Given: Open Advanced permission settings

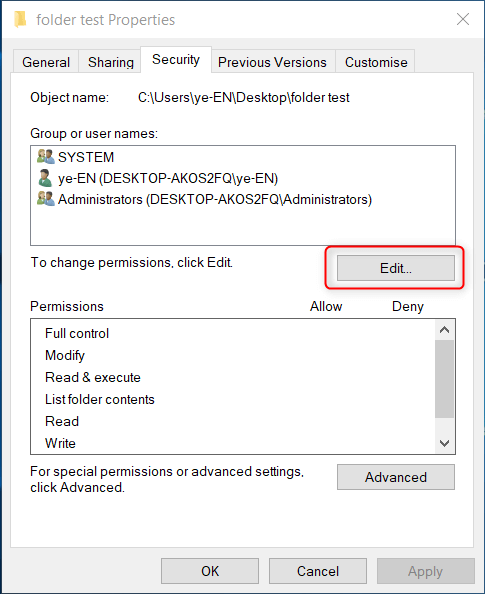Looking at the screenshot, I should click(396, 477).
